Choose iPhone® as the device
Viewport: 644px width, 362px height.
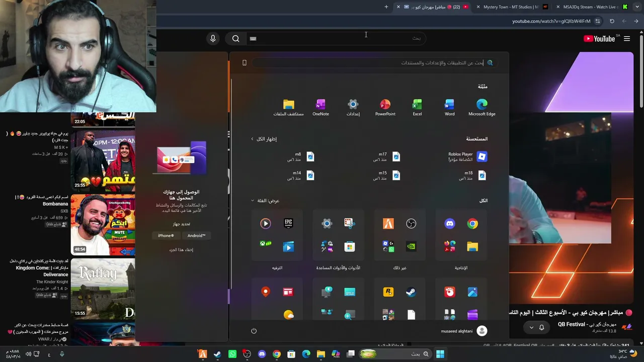(x=166, y=235)
